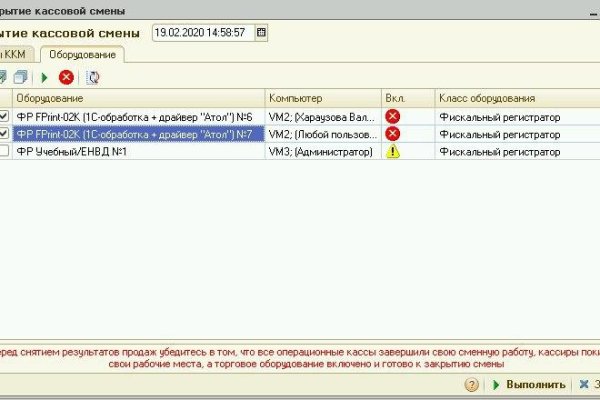
Task: Click the green play icon in toolbar
Action: pos(44,77)
